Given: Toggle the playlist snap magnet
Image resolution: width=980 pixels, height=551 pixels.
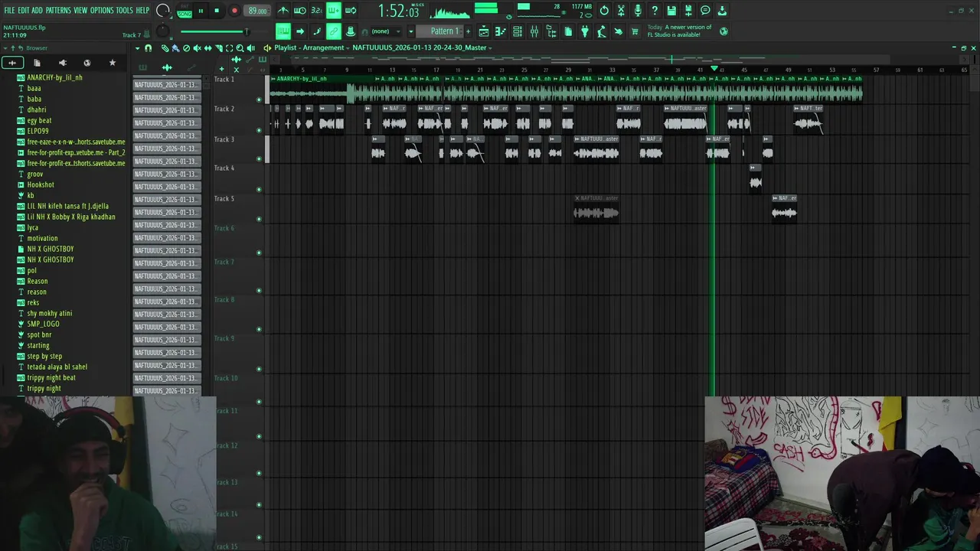Looking at the screenshot, I should 148,47.
